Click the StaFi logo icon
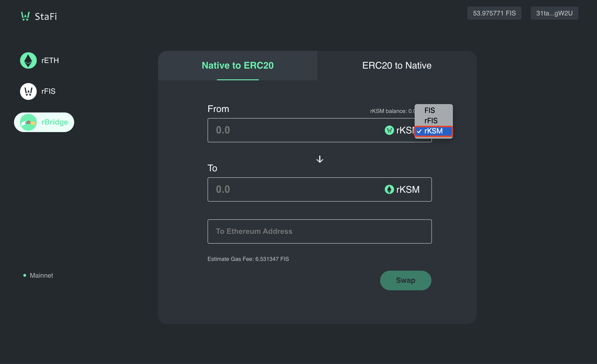 [x=25, y=16]
